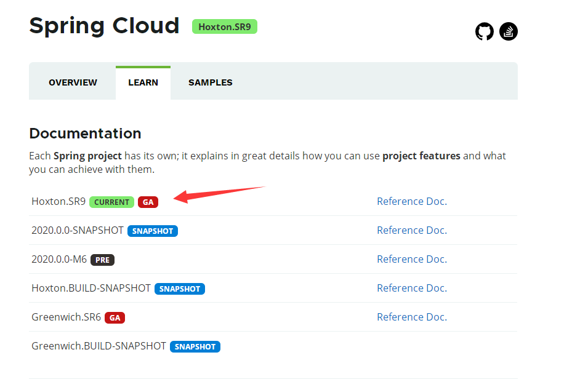This screenshot has width=588, height=379.
Task: Click the SNAPSHOT badge beside Hoxton.BUILD-SNAPSHOT
Action: pyautogui.click(x=180, y=289)
